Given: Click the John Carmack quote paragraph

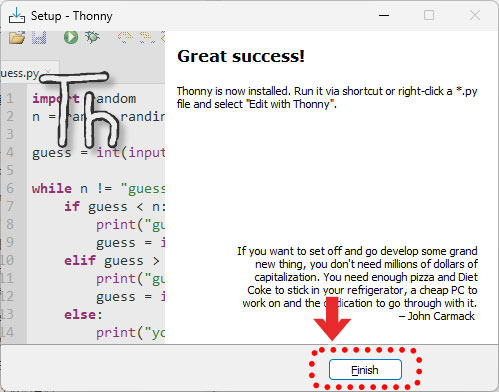Looking at the screenshot, I should point(357,277).
